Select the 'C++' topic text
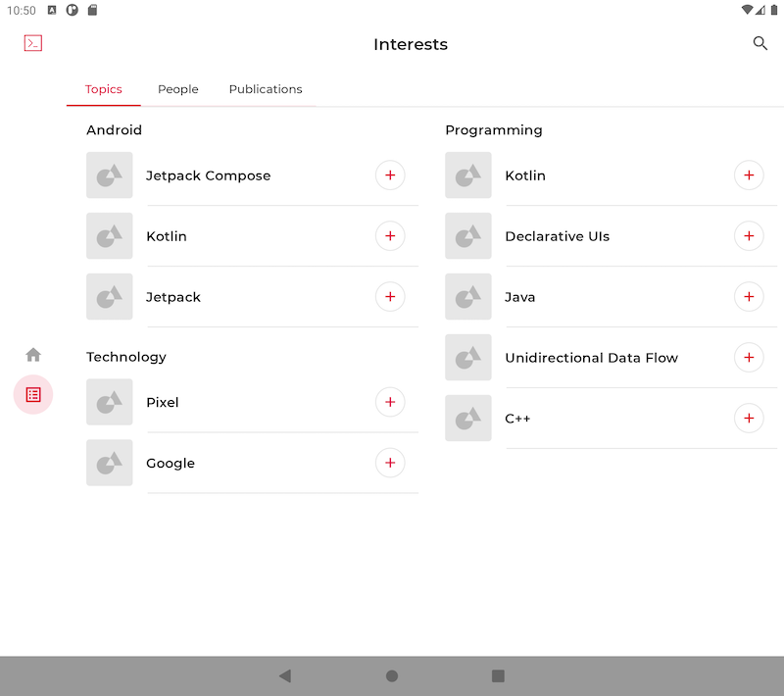The image size is (784, 696). point(517,419)
